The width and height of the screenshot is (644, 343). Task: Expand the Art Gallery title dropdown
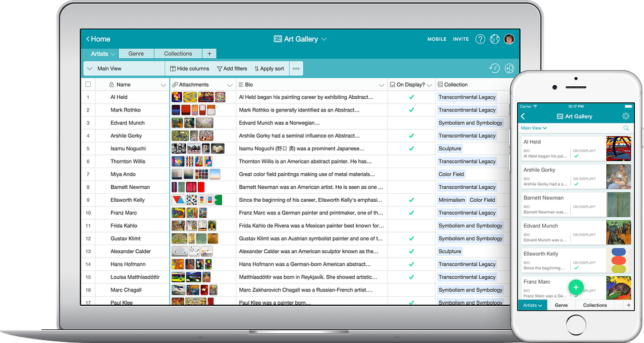pos(324,39)
